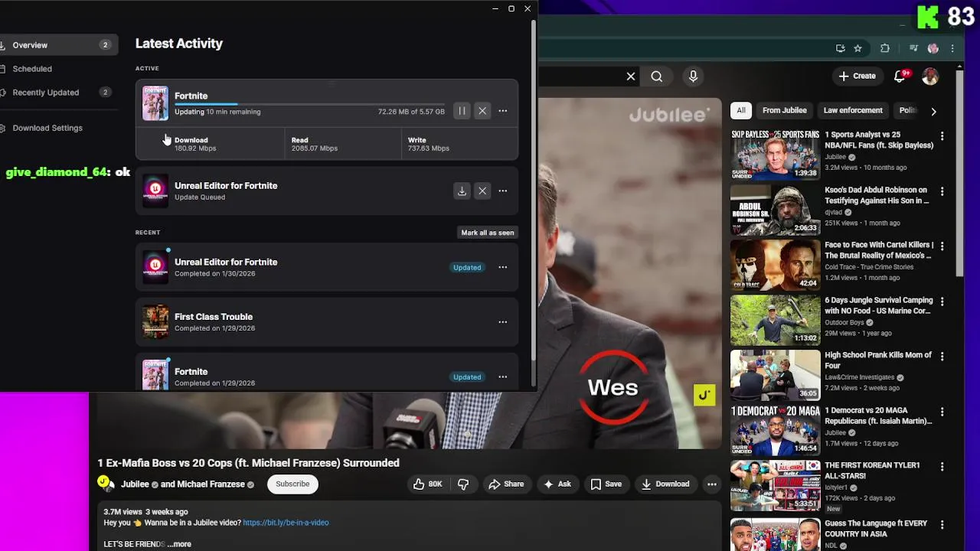Open 1 Democrat vs 20 MAGA thumbnail
980x551 pixels.
(x=775, y=430)
